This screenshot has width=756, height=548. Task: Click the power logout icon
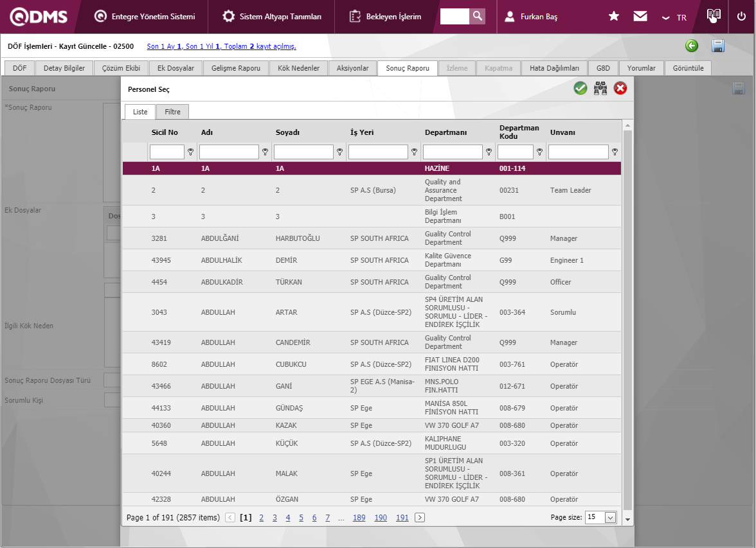tap(741, 17)
